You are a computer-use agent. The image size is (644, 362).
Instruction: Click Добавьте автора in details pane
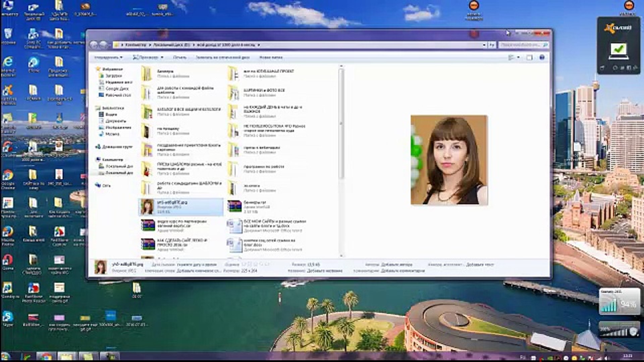[x=397, y=264]
